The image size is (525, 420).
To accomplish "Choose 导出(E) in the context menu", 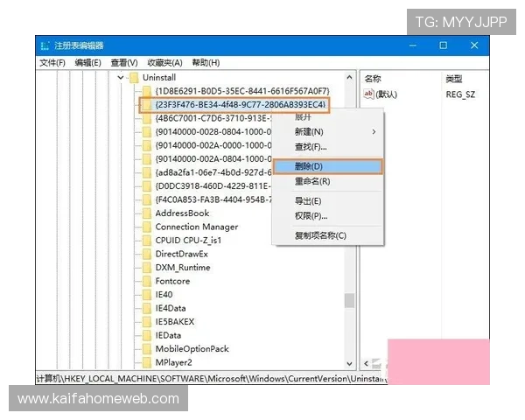I will point(309,200).
